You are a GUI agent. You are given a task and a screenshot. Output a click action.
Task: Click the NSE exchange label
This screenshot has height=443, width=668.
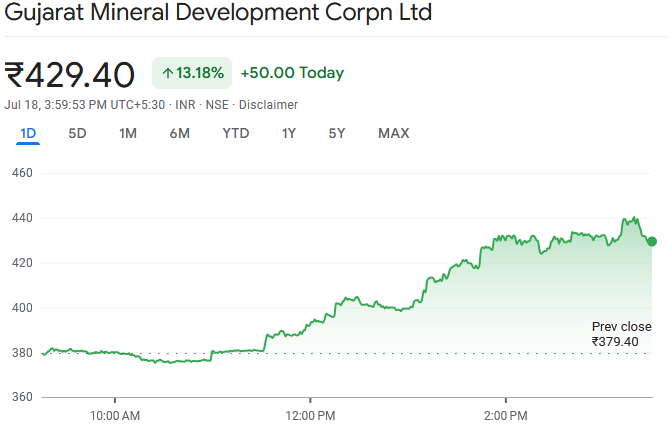point(217,105)
